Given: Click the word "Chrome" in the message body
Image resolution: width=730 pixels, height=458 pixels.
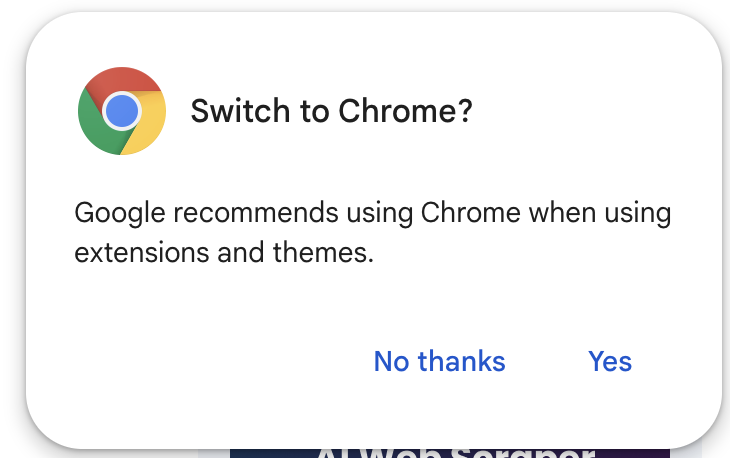Looking at the screenshot, I should point(470,214).
